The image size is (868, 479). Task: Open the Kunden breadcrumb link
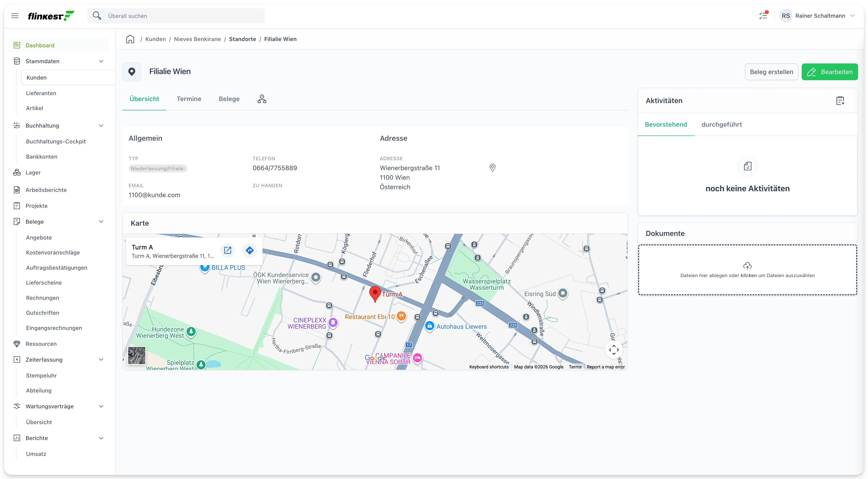coord(155,39)
